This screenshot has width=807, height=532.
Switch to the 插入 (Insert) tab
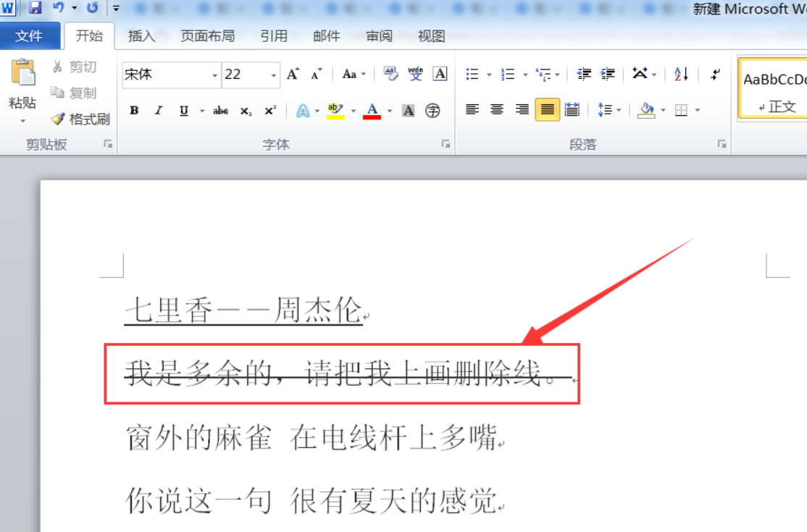141,36
